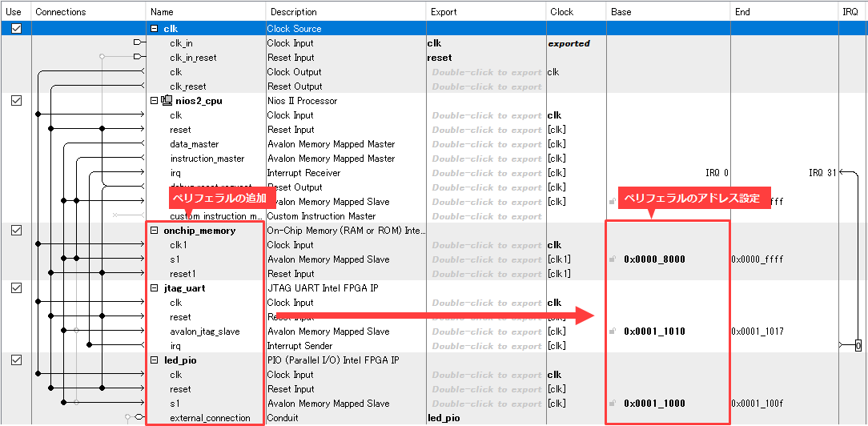The image size is (868, 426).
Task: Collapse the clk Clock Source row
Action: (x=155, y=29)
